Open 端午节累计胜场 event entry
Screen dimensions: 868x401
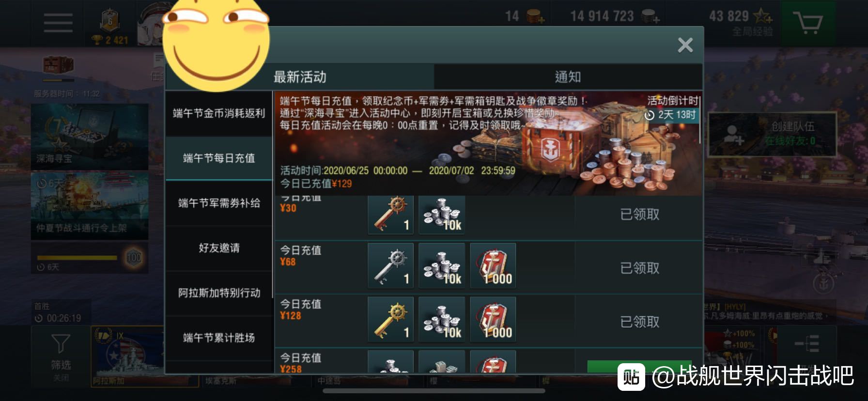[219, 338]
